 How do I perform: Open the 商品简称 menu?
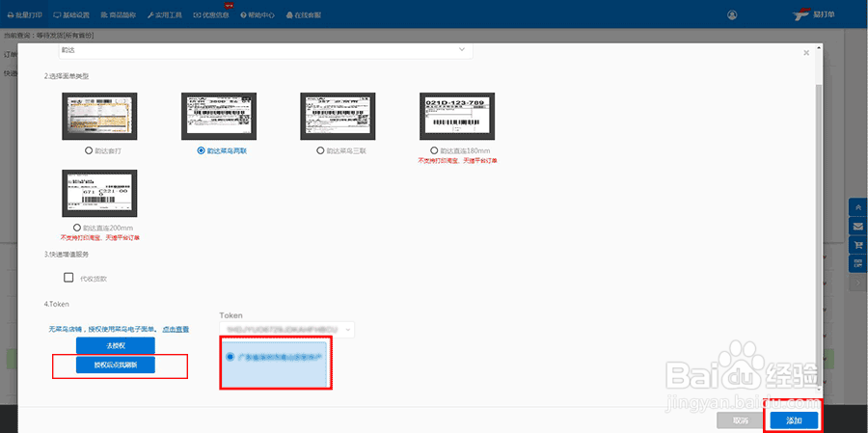119,15
